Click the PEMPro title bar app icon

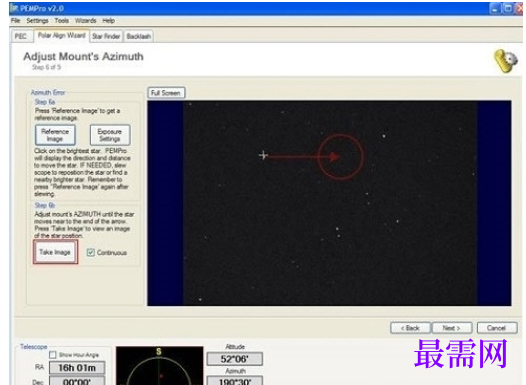click(x=14, y=8)
